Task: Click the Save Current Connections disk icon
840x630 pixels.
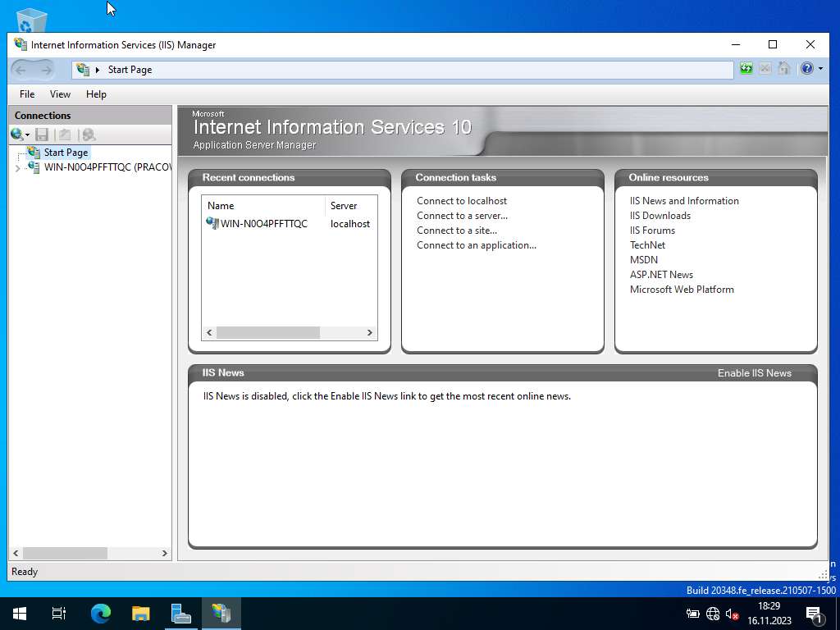Action: pyautogui.click(x=42, y=135)
